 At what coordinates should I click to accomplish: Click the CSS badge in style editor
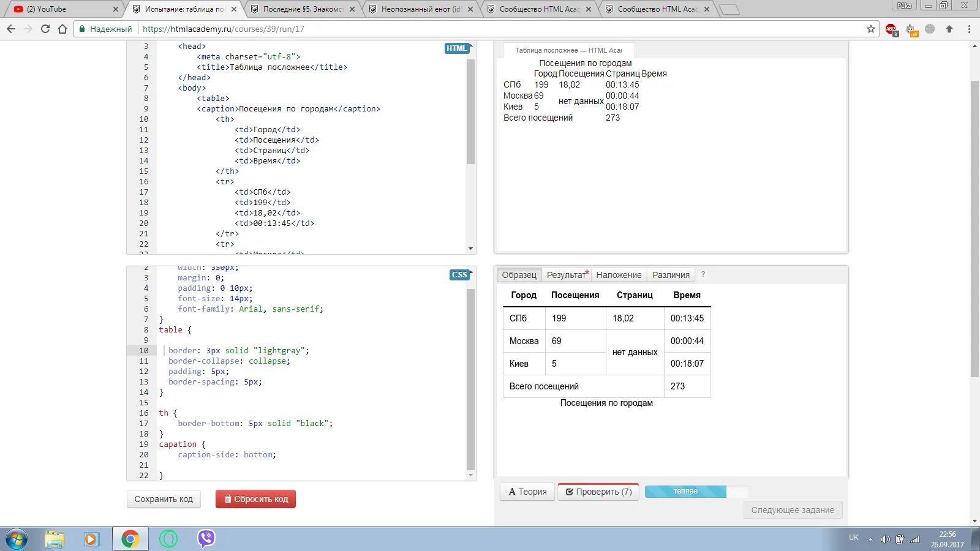[x=459, y=275]
